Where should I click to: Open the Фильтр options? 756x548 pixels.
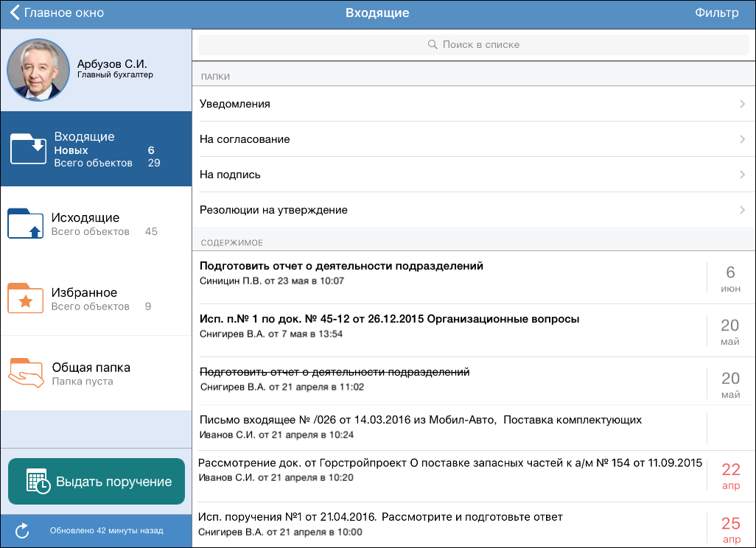pyautogui.click(x=716, y=13)
